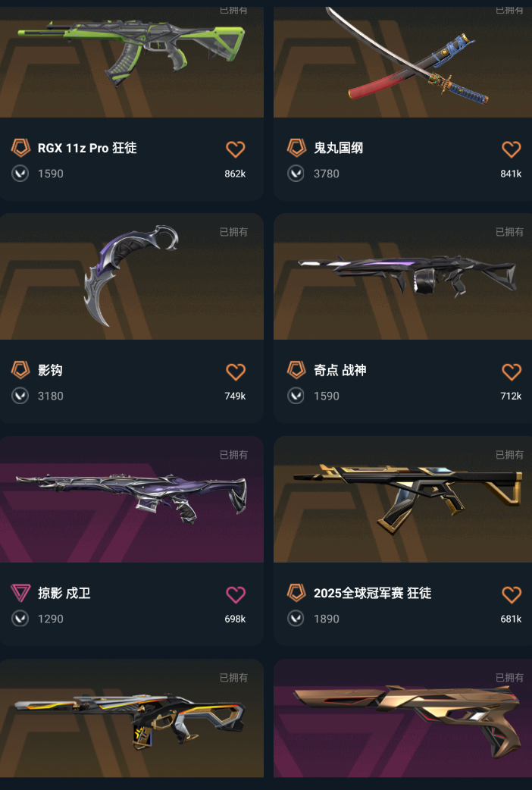This screenshot has height=790, width=532.
Task: Select the 奇点 战神 gun thumbnail
Action: 402,277
